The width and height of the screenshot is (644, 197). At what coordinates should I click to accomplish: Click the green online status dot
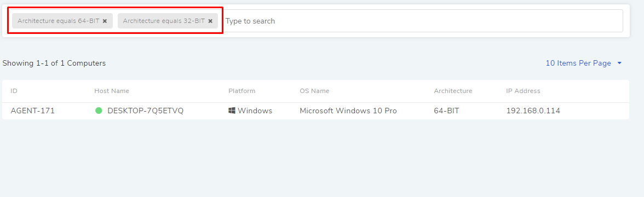click(x=99, y=111)
